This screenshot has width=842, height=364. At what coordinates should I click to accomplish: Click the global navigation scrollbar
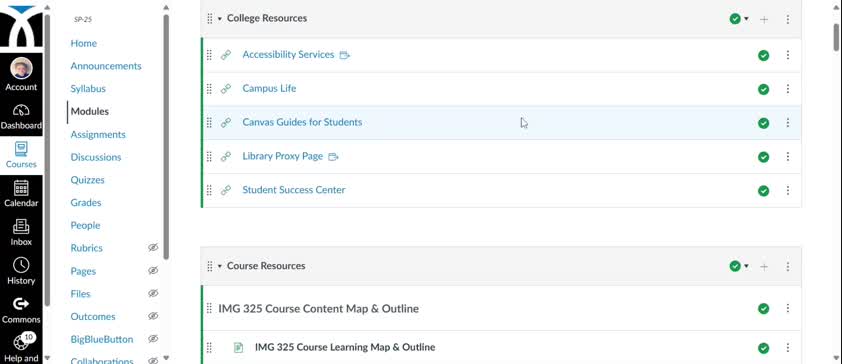pos(47,161)
